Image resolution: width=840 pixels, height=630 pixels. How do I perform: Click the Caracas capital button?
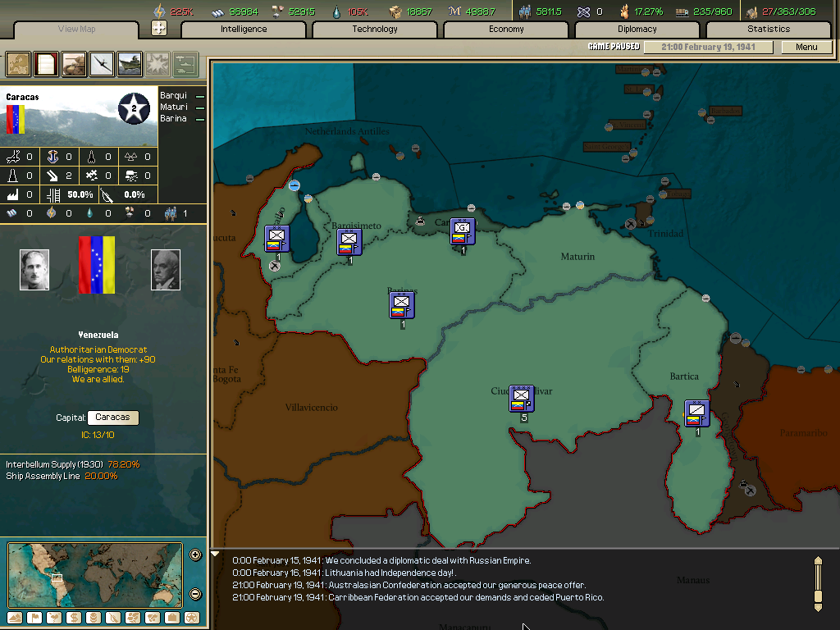112,418
